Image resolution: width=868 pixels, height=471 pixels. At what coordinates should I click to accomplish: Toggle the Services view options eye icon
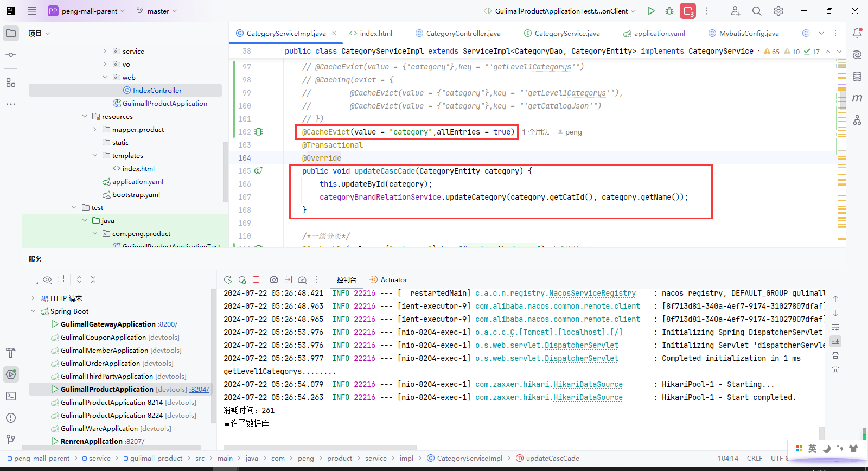click(x=47, y=279)
